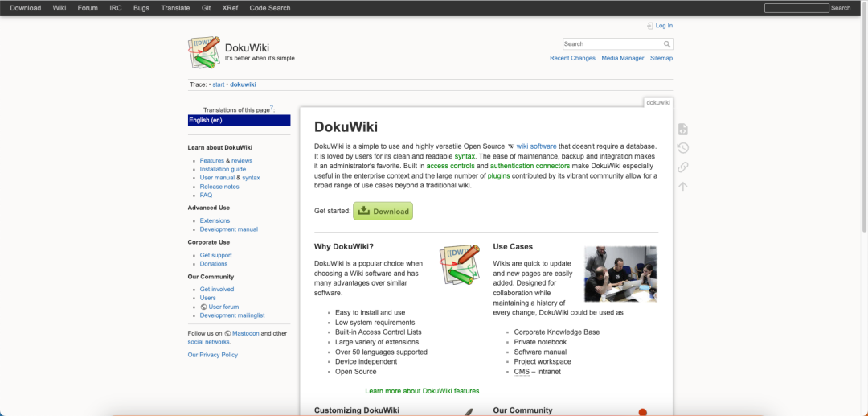Open the Features link in sidebar
Viewport: 868px width, 416px height.
coord(211,161)
